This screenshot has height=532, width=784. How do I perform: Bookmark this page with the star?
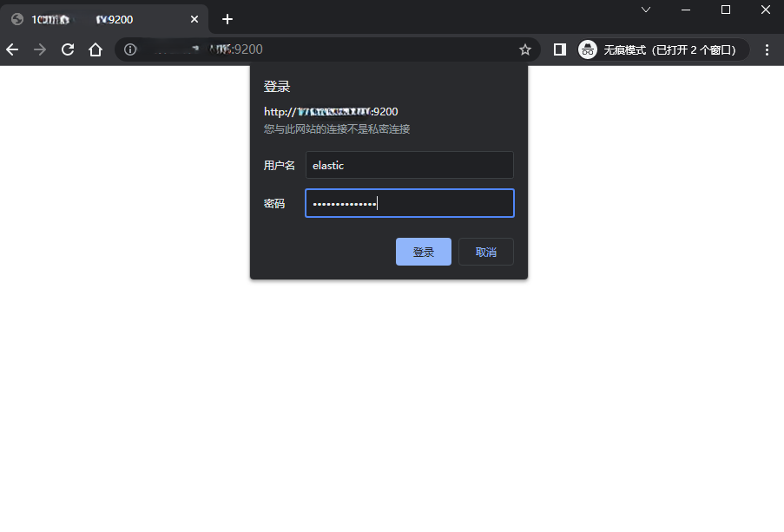[x=524, y=49]
